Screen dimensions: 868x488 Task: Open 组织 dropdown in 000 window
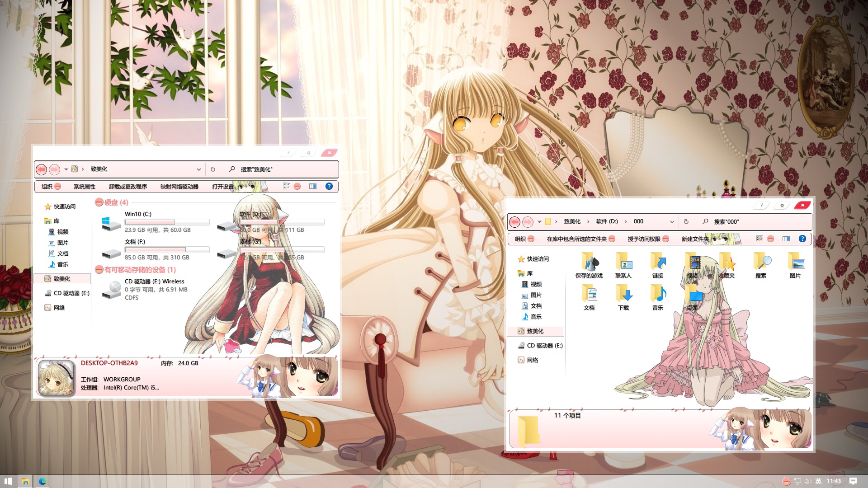pos(524,239)
